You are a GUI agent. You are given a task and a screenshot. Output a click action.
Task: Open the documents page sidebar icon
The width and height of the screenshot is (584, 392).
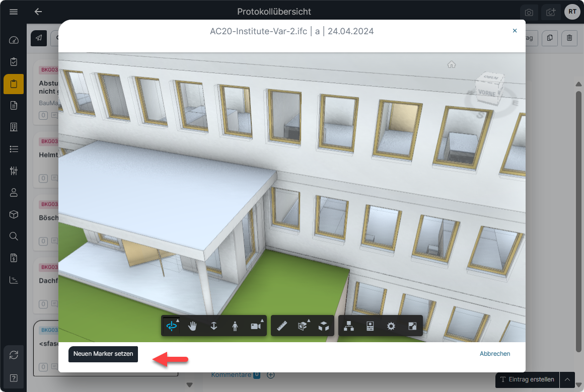[14, 105]
